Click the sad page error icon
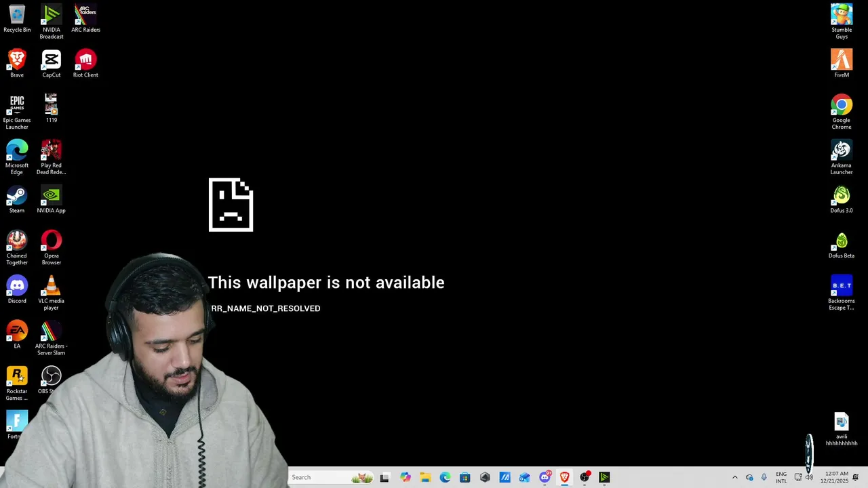Image resolution: width=868 pixels, height=488 pixels. pos(231,205)
